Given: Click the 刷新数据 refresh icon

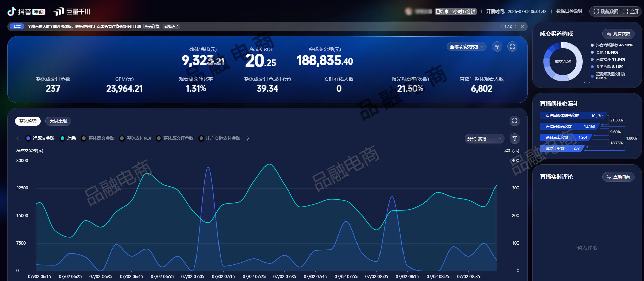Looking at the screenshot, I should pos(596,11).
